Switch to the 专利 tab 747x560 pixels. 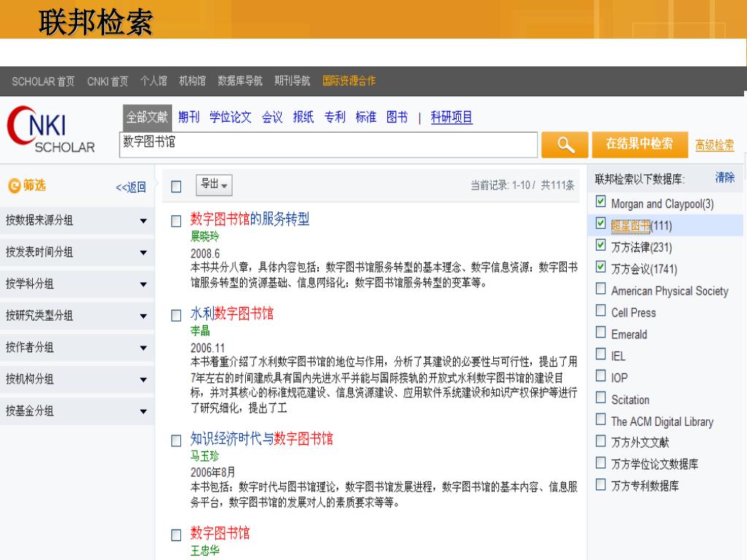[334, 117]
